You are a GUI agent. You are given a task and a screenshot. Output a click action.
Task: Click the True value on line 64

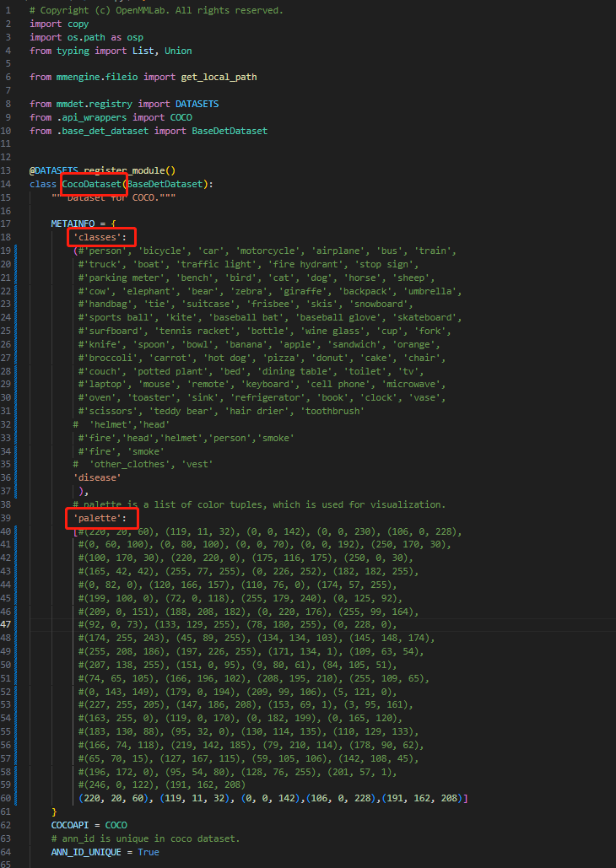pos(149,852)
